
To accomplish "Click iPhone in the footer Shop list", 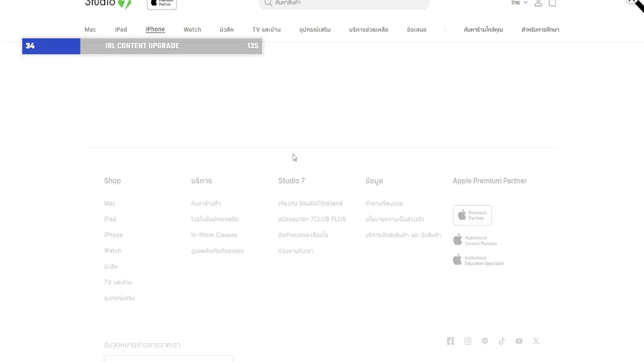I will coord(113,235).
